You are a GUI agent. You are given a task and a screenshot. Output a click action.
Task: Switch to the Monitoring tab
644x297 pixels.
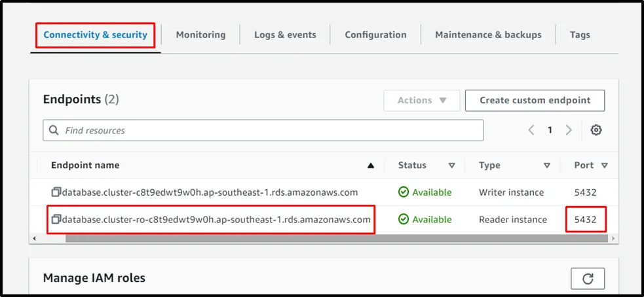(x=200, y=35)
